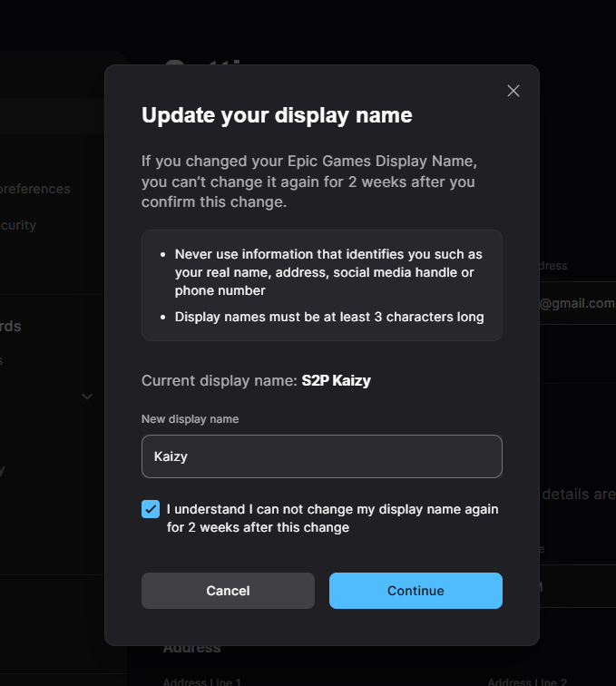
Task: Click the 'Never use information that identifies you' rule
Action: (328, 272)
